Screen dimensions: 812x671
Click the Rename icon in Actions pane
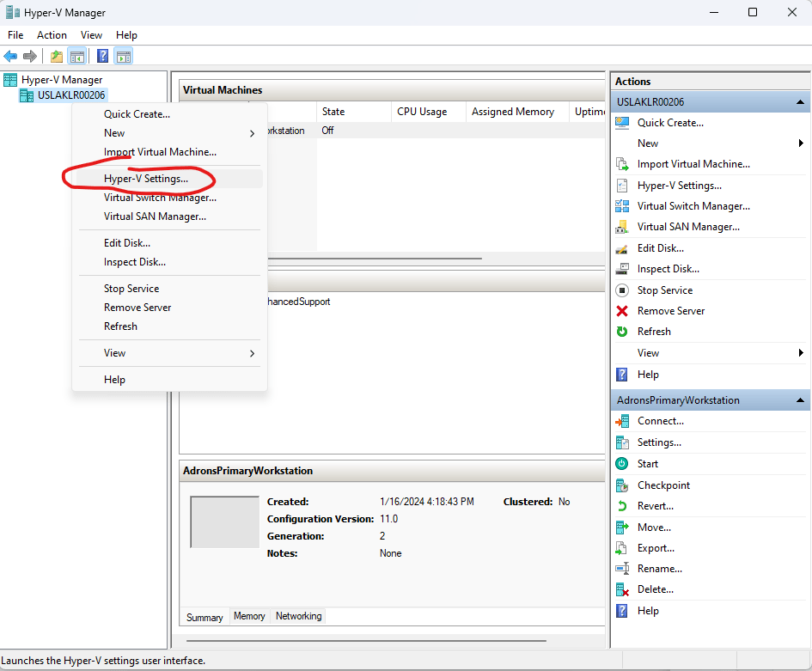tap(622, 569)
